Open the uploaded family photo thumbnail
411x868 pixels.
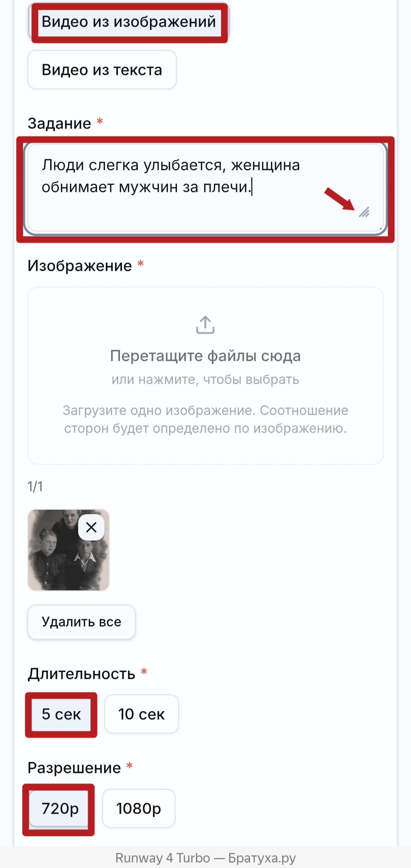coord(69,550)
